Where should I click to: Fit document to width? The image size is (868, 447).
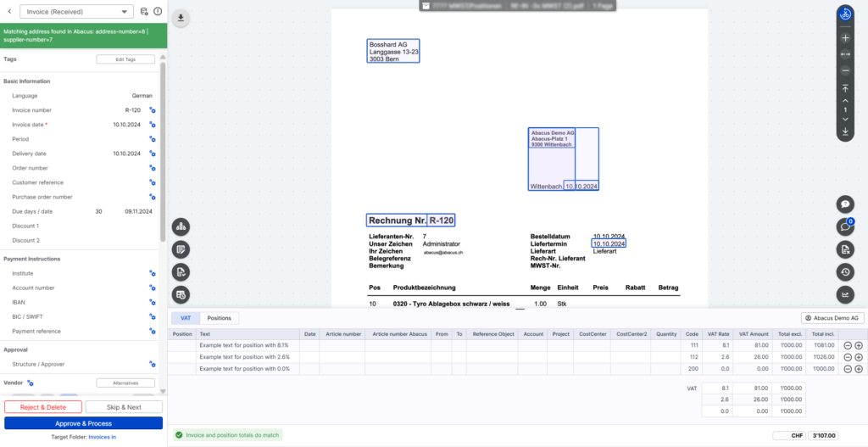tap(845, 53)
